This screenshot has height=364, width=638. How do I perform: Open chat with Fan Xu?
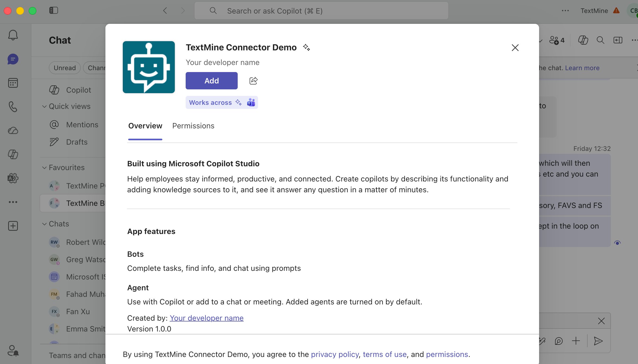(73, 311)
